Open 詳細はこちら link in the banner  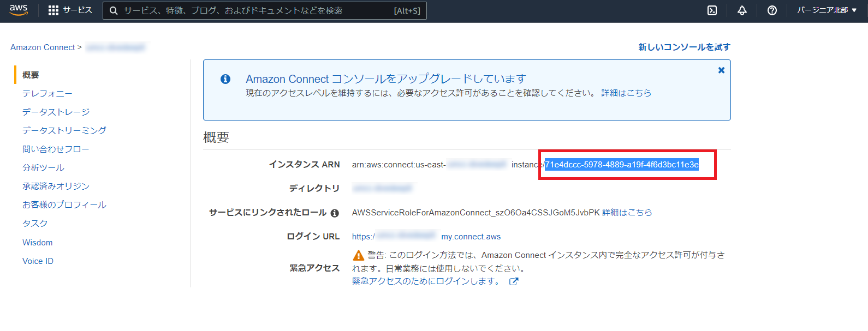[626, 93]
